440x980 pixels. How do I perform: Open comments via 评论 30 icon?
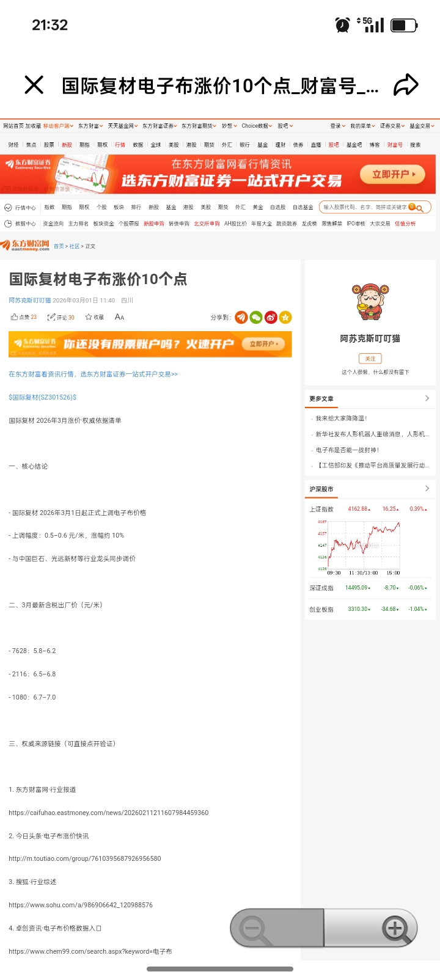(61, 317)
